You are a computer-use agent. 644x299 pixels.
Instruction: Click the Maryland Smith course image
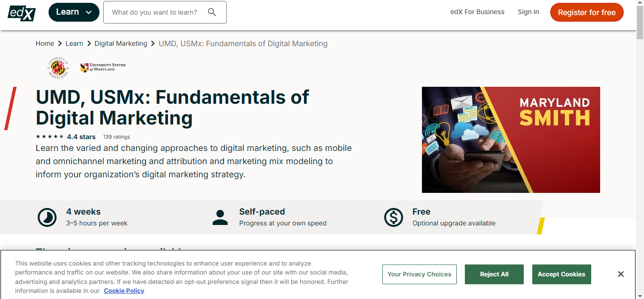point(511,140)
